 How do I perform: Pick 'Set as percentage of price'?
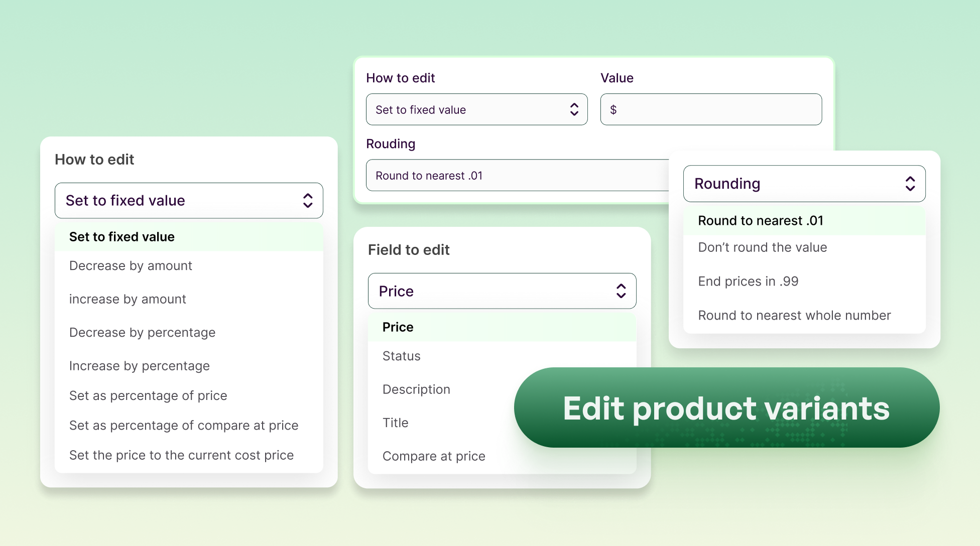148,396
